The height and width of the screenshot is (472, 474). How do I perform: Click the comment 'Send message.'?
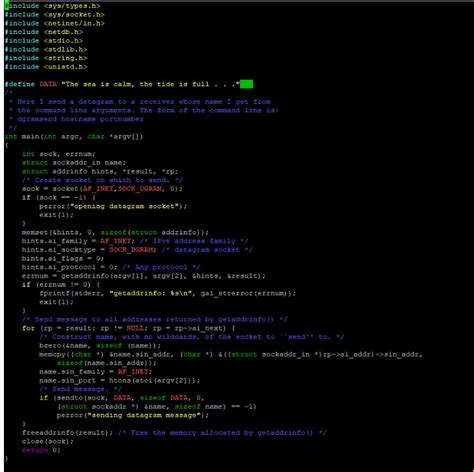tap(80, 389)
